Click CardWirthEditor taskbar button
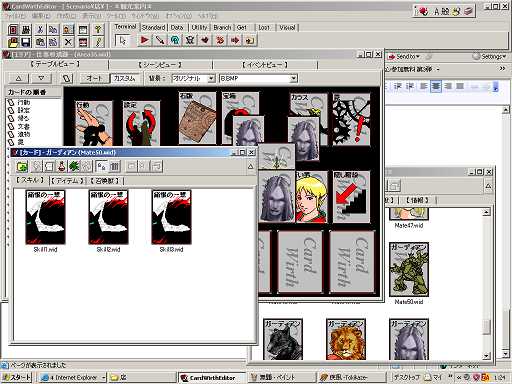512x384 pixels. pyautogui.click(x=211, y=378)
